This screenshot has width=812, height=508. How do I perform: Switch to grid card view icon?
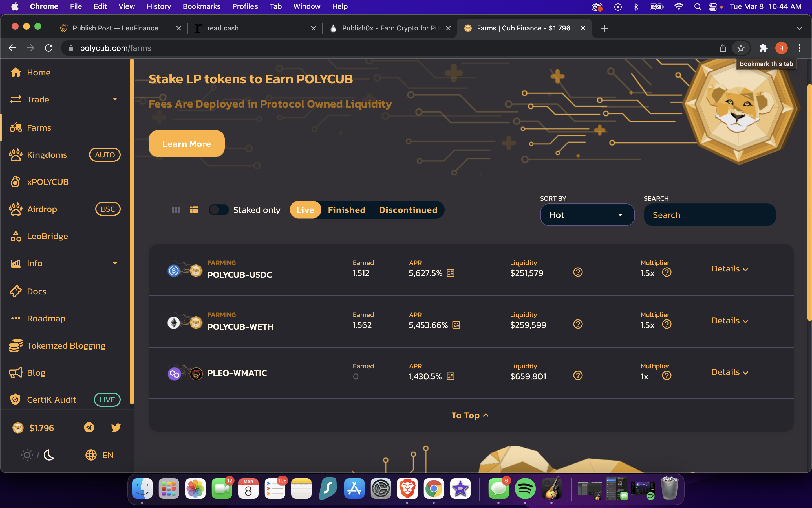coord(176,210)
